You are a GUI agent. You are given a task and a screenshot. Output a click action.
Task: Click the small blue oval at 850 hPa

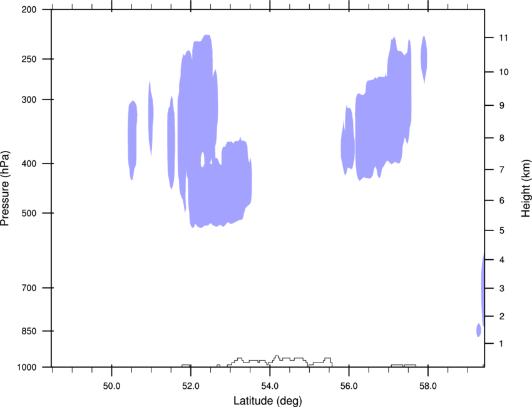478,330
